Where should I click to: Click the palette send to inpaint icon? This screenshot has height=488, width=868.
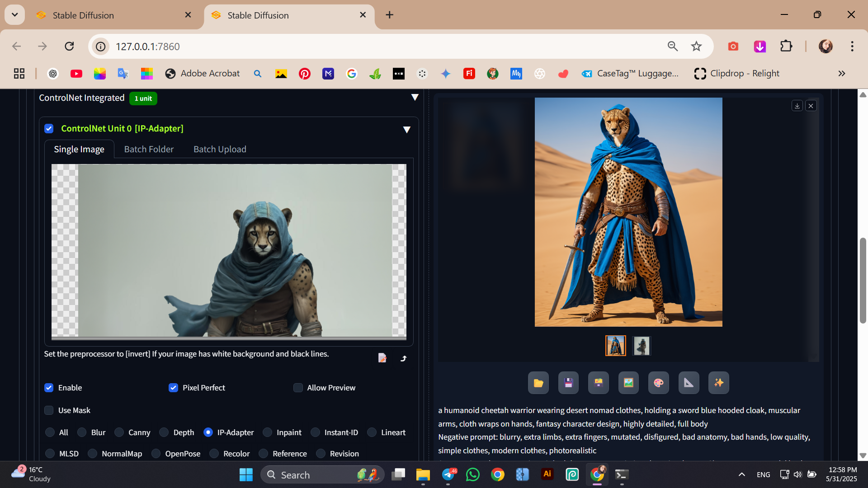658,383
